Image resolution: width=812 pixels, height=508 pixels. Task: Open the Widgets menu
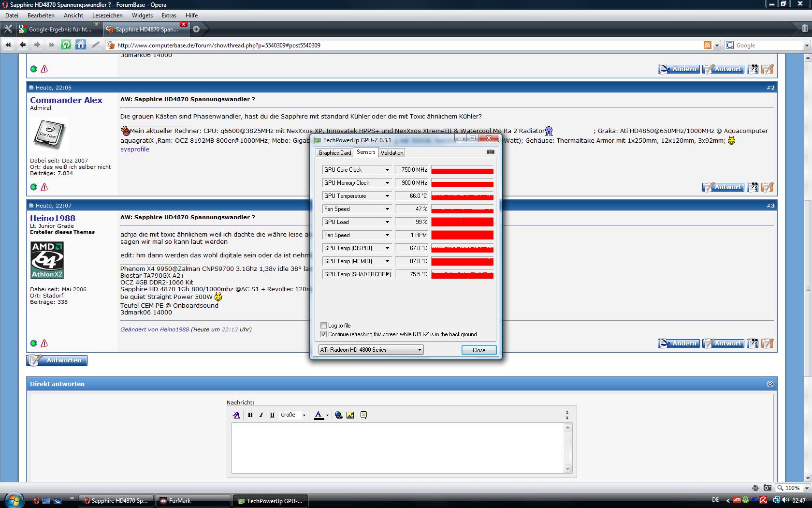pos(142,15)
